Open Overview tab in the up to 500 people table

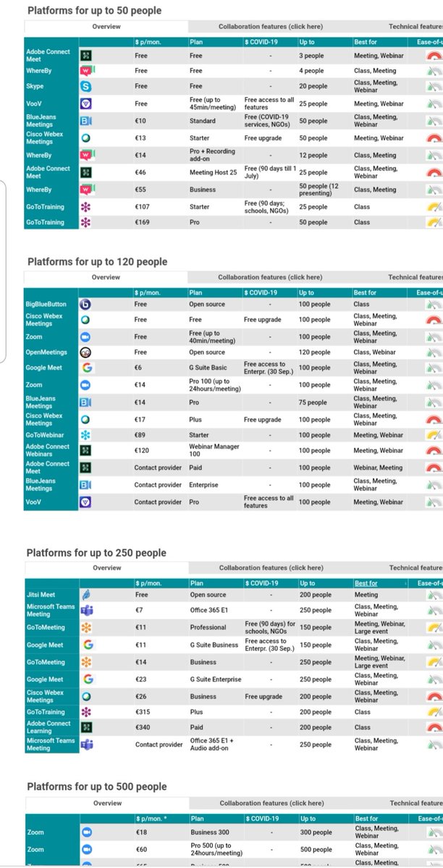click(106, 803)
